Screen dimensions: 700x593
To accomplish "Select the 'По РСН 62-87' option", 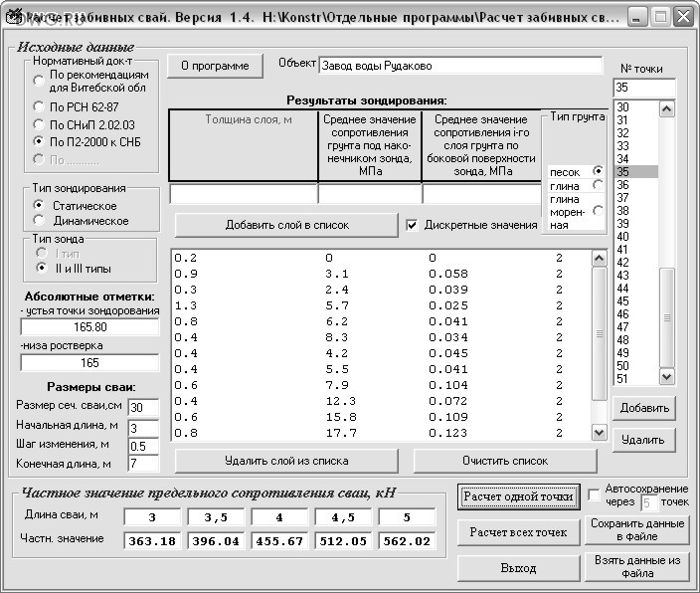I will 39,106.
